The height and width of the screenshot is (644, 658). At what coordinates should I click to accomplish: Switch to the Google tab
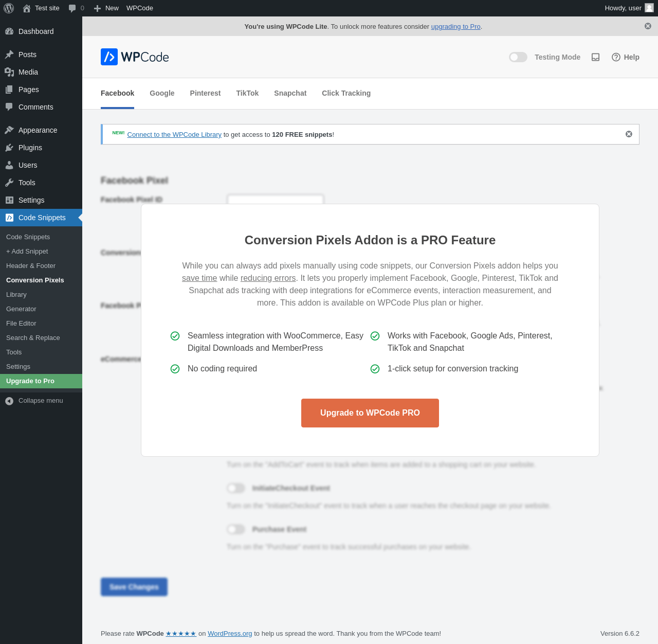coord(162,93)
